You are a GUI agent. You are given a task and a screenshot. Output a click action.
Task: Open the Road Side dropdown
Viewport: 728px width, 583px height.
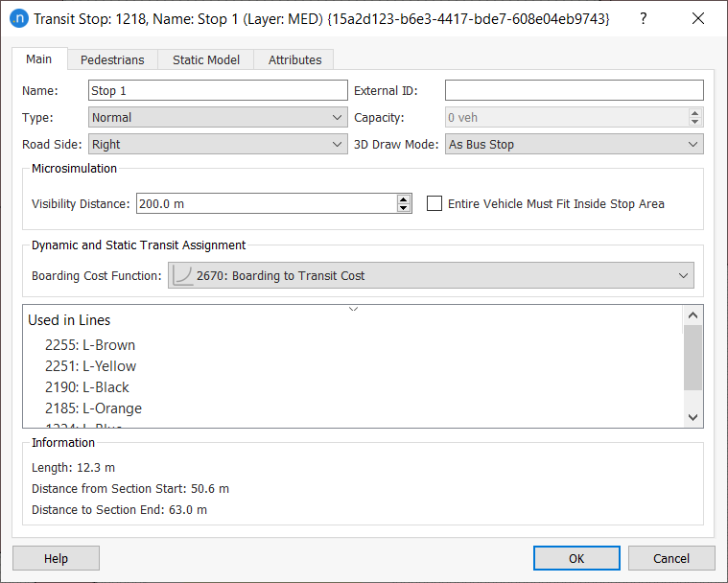[x=218, y=145]
